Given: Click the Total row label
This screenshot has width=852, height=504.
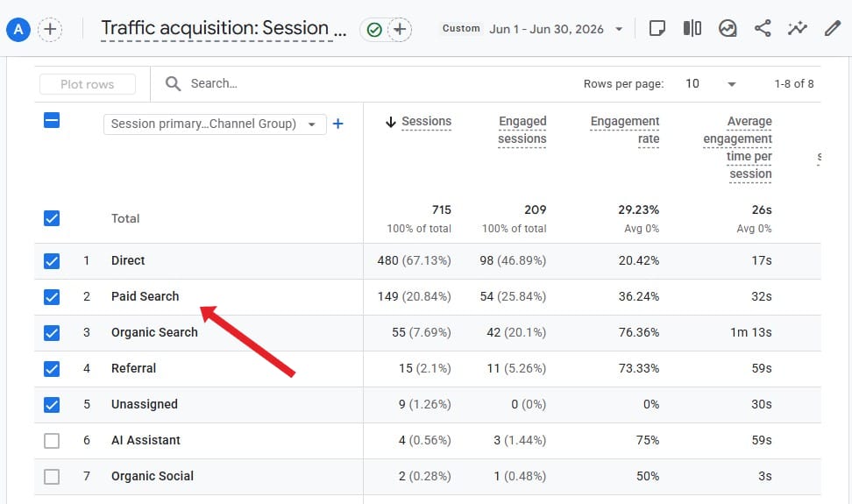Looking at the screenshot, I should pos(125,218).
